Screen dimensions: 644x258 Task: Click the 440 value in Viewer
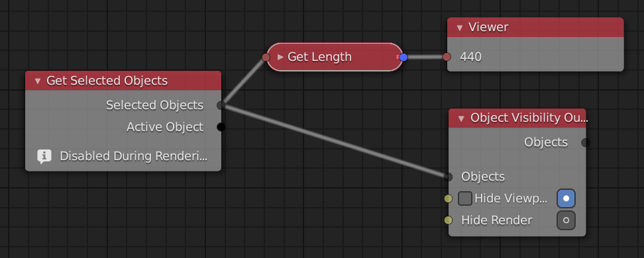[470, 57]
